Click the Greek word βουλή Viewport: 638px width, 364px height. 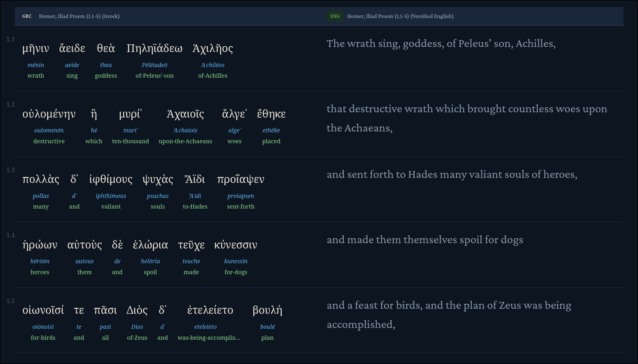click(267, 310)
